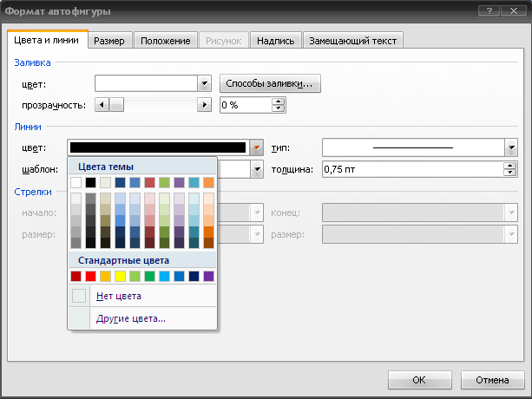532x399 pixels.
Task: Choose the light green standard color
Action: coord(135,277)
